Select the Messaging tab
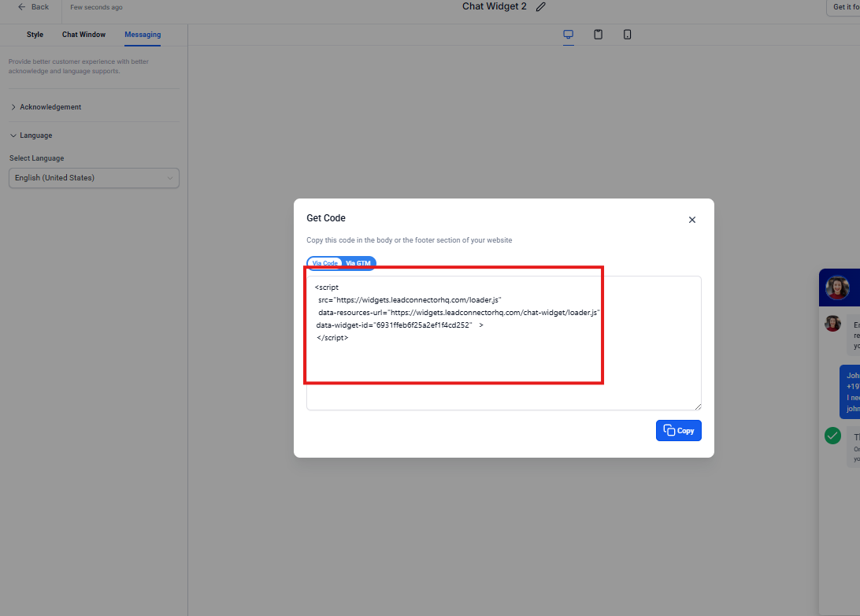 [143, 35]
